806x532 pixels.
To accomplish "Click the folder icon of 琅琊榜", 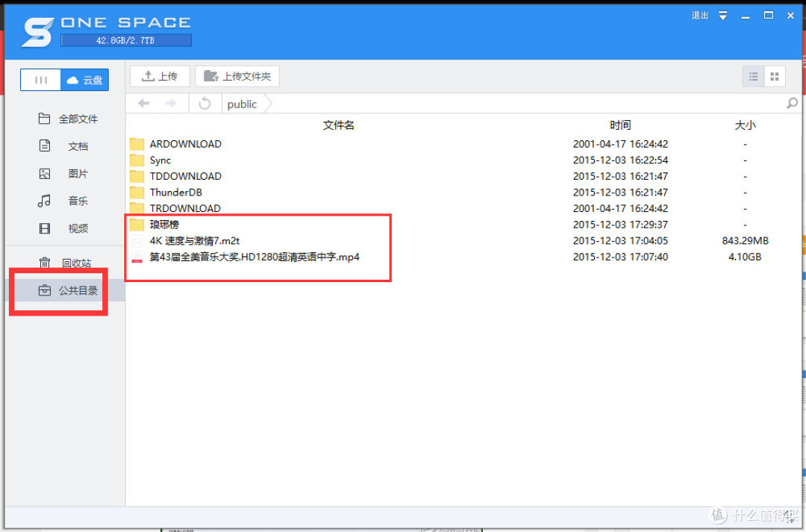I will [137, 225].
